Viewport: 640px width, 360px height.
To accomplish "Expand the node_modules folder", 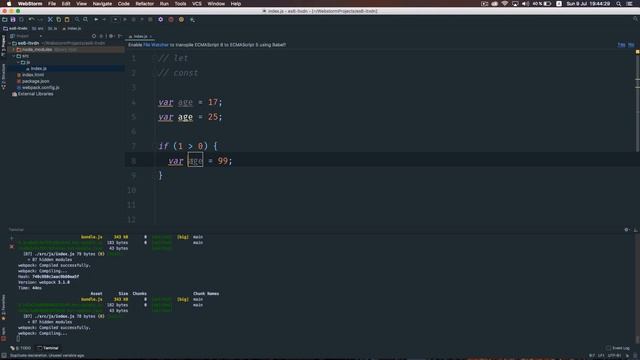I will [x=14, y=49].
